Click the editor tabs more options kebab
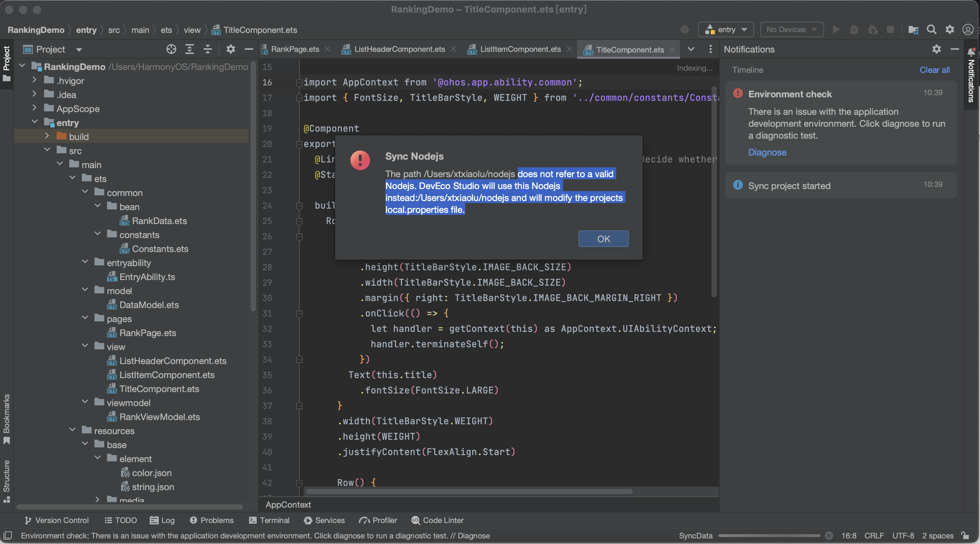980x544 pixels. pyautogui.click(x=710, y=49)
